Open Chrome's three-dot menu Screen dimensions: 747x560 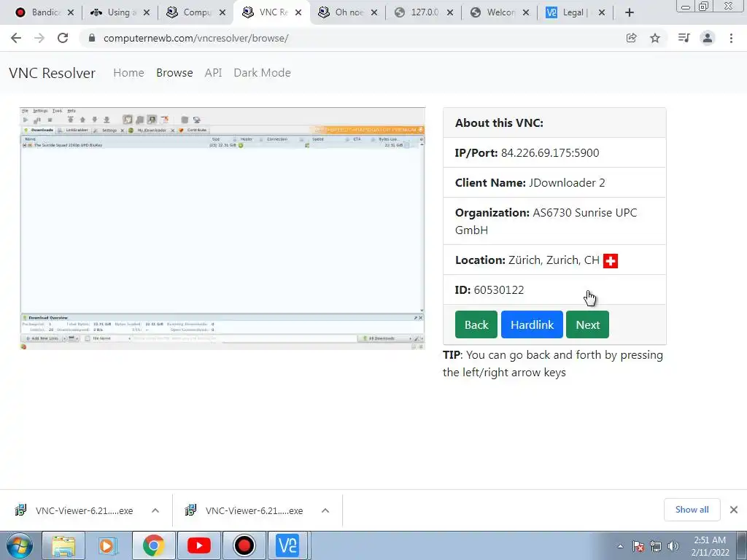tap(731, 38)
